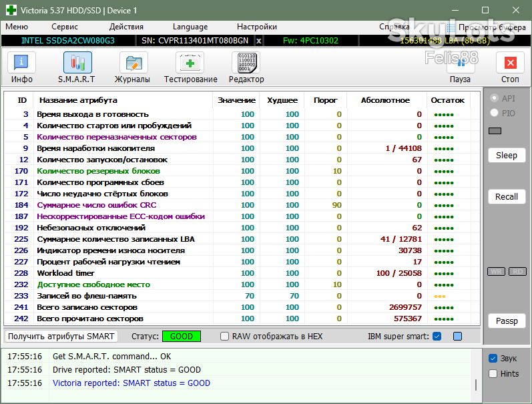Viewport: 532px width, 404px height.
Task: Sort by the ID column header
Action: tap(22, 100)
